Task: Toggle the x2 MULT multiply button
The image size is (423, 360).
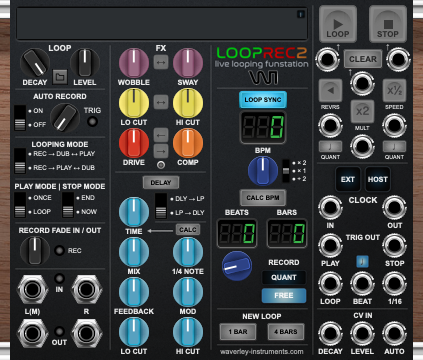Action: tap(362, 111)
